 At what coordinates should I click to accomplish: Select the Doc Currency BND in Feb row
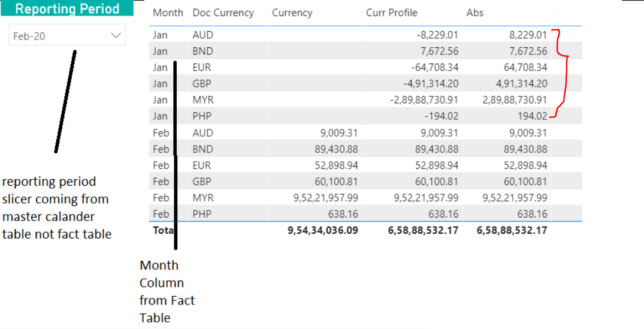pos(203,149)
